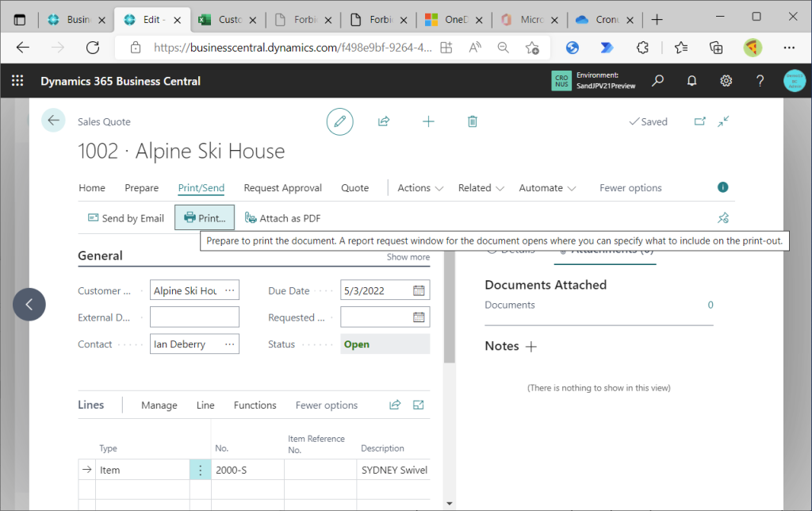This screenshot has width=812, height=511.
Task: Open Contact lookup ellipsis for Ian Deberry
Action: 229,344
